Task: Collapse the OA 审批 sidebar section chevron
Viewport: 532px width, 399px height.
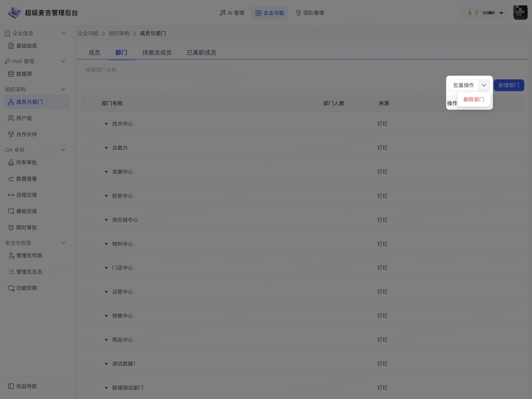Action: click(x=63, y=150)
